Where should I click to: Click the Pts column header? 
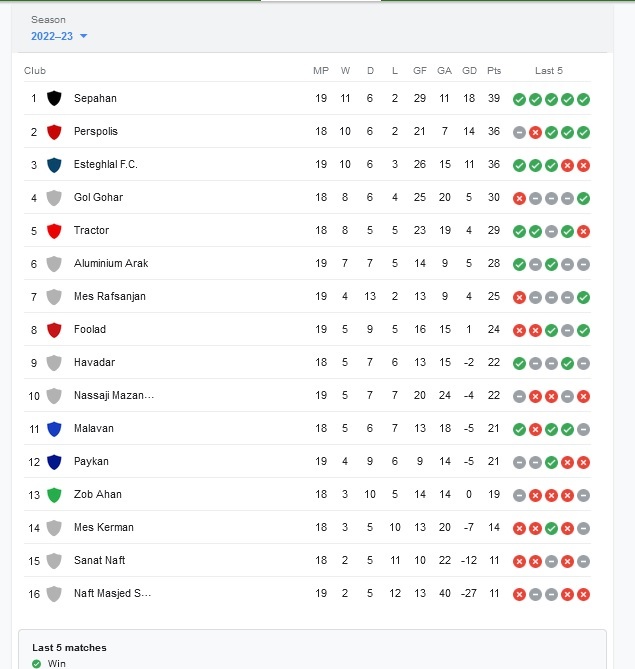[494, 71]
